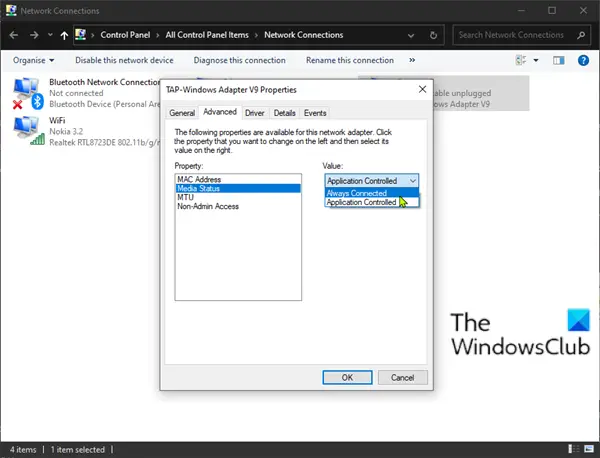Choose Always Connected option
Screen dimensions: 600x458
point(371,193)
